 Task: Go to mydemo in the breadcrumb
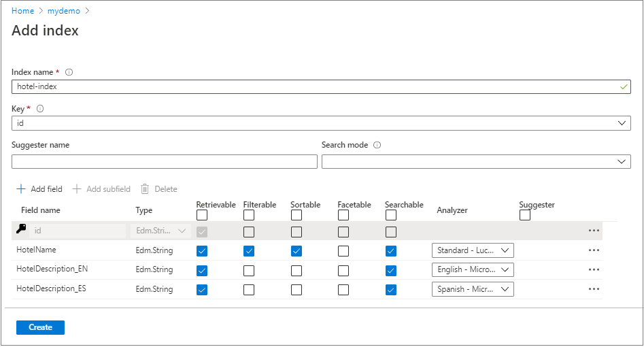coord(65,11)
